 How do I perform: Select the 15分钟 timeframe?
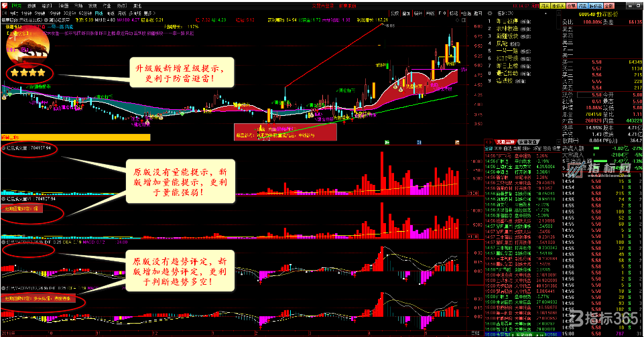55,13
